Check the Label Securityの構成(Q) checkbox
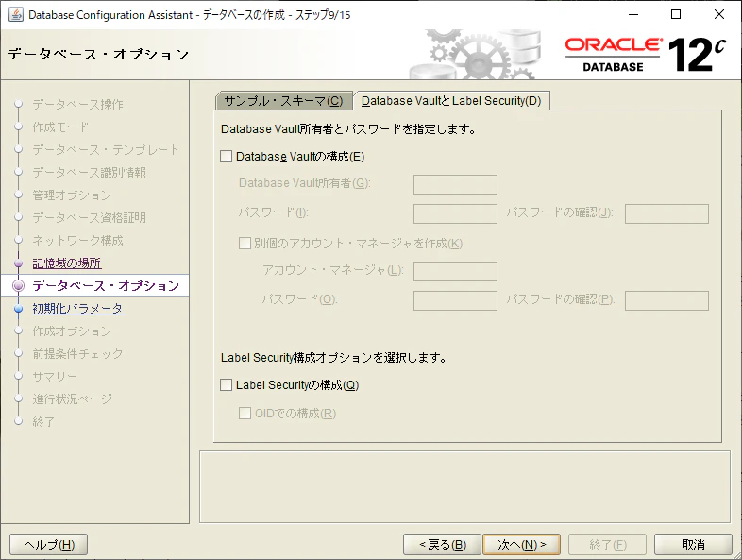This screenshot has width=742, height=560. click(x=227, y=385)
